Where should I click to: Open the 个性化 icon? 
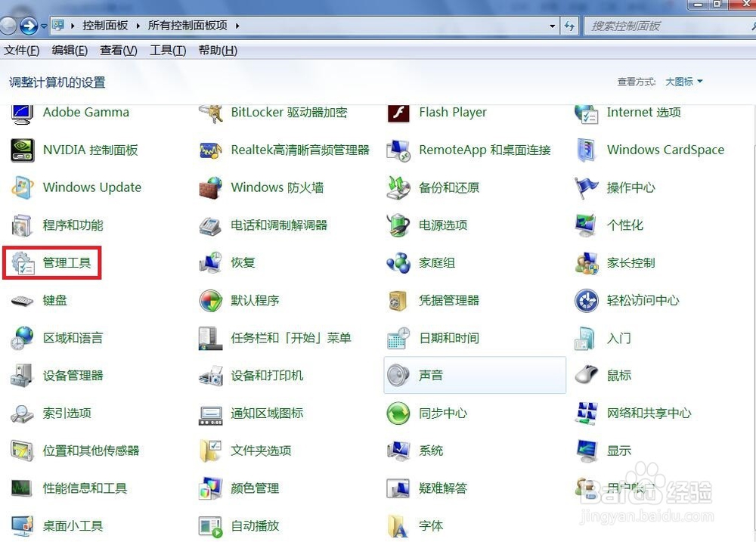[587, 225]
